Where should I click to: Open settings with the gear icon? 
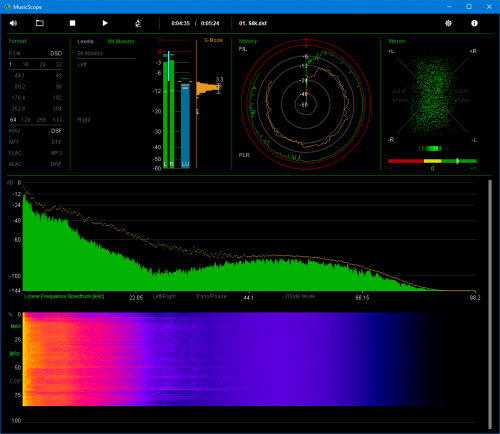click(448, 23)
